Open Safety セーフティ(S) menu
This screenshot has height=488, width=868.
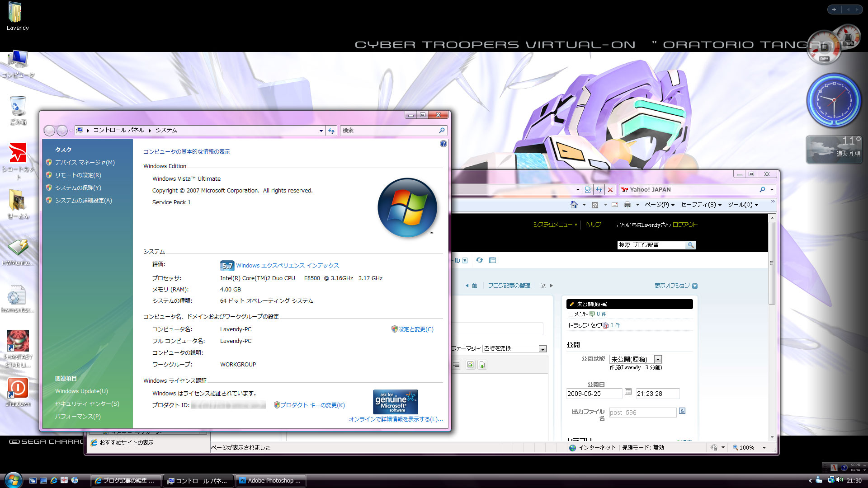pos(701,205)
